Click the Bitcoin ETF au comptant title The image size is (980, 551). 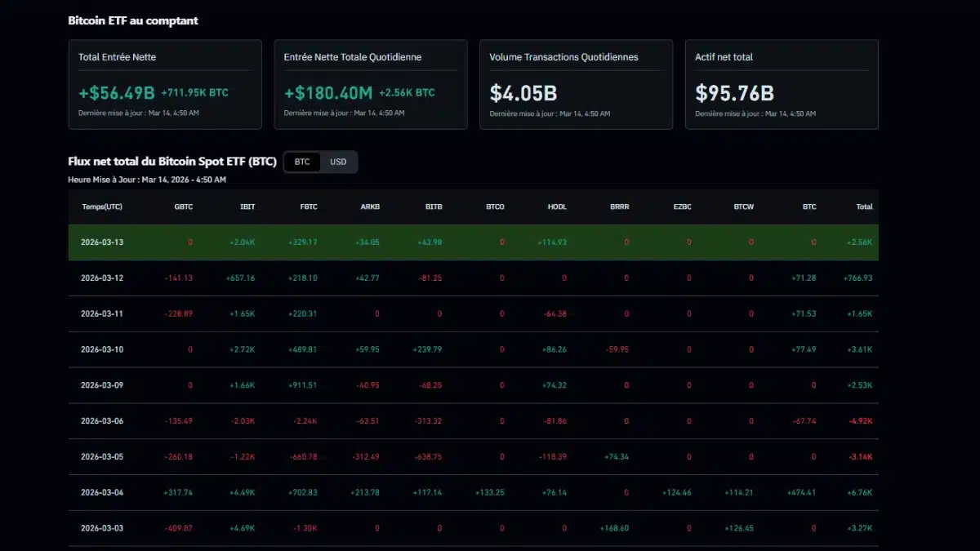133,20
